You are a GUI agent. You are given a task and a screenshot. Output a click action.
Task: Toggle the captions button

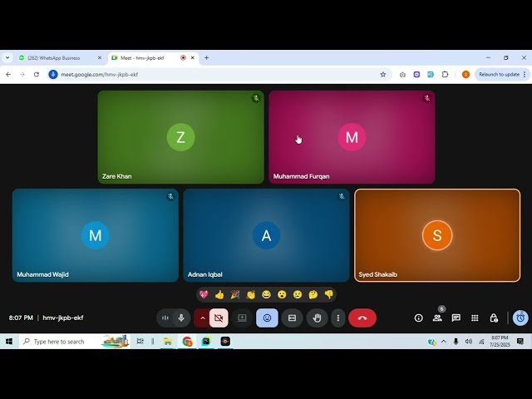coord(292,318)
